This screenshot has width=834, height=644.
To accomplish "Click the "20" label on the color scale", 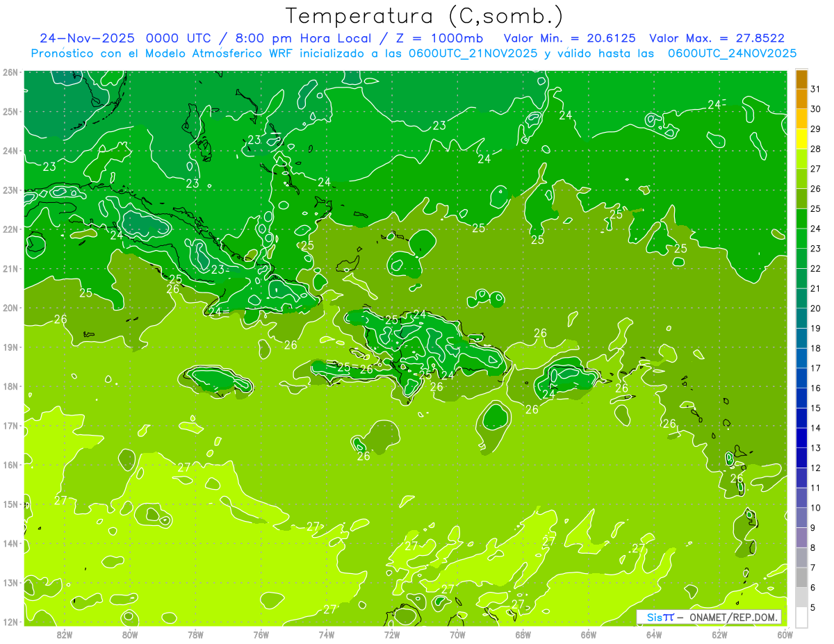I will click(816, 308).
